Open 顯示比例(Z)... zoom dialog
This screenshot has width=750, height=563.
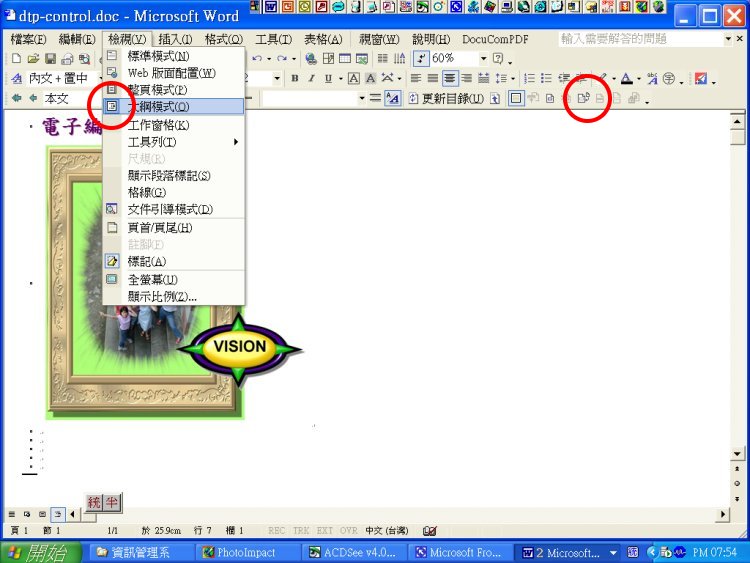click(174, 297)
